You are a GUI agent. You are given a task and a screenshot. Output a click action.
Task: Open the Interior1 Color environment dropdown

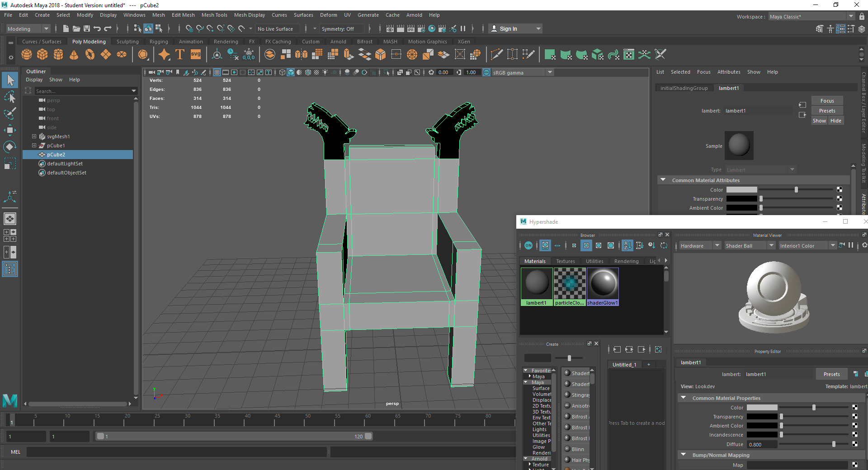807,246
